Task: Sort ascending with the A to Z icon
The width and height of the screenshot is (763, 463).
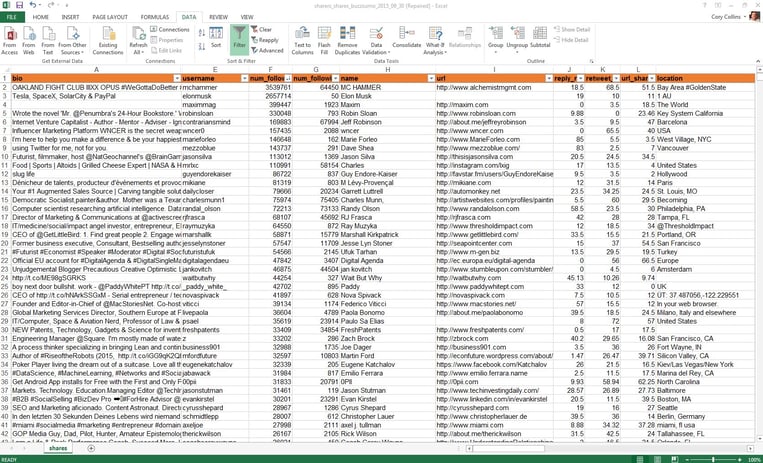Action: tap(202, 33)
